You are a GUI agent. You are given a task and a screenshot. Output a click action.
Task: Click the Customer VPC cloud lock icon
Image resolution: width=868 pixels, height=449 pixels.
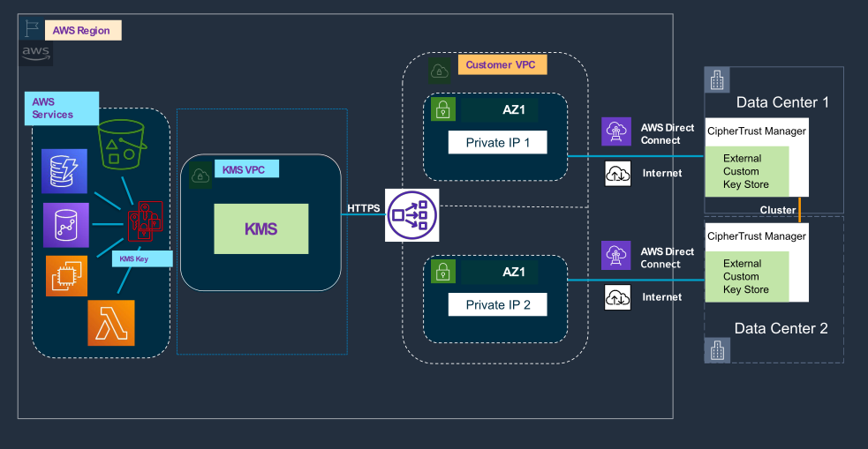439,69
